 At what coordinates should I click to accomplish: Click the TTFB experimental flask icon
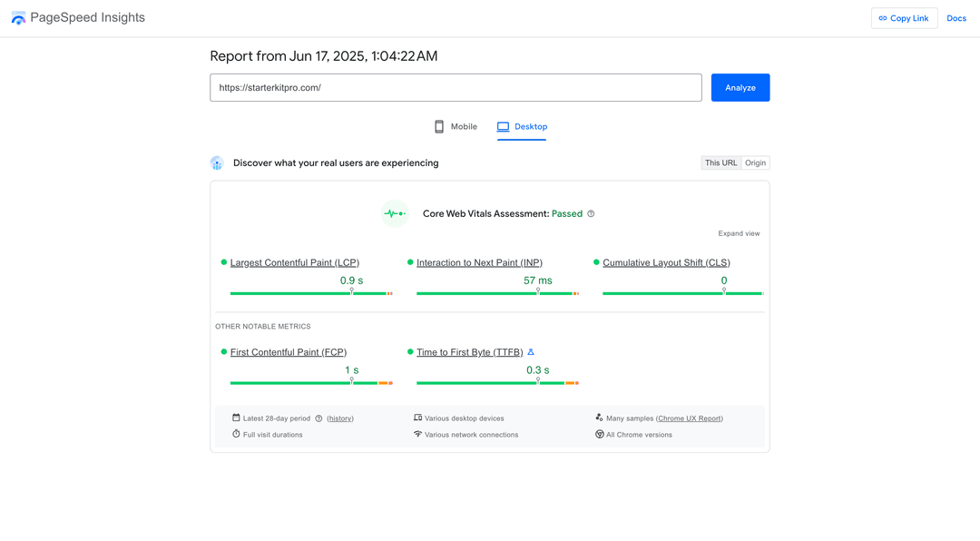[531, 352]
